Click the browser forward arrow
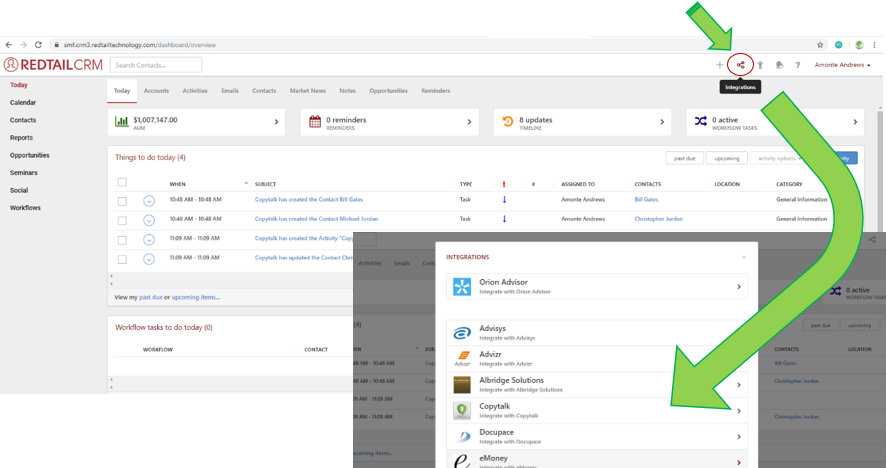The height and width of the screenshot is (468, 887). (x=23, y=45)
